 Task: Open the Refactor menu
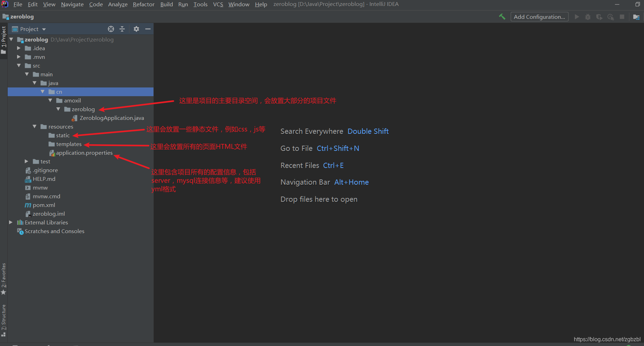point(143,4)
